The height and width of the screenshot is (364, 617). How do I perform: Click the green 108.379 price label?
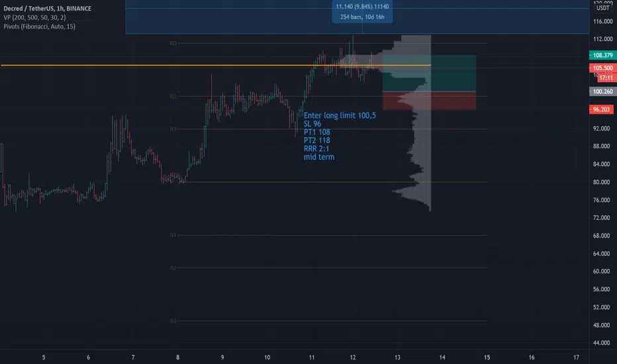[602, 55]
